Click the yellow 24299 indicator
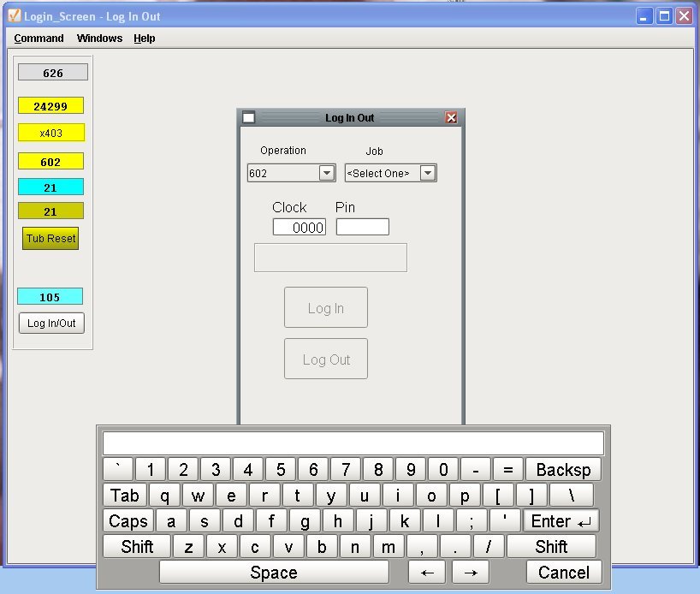700x594 pixels. [50, 106]
